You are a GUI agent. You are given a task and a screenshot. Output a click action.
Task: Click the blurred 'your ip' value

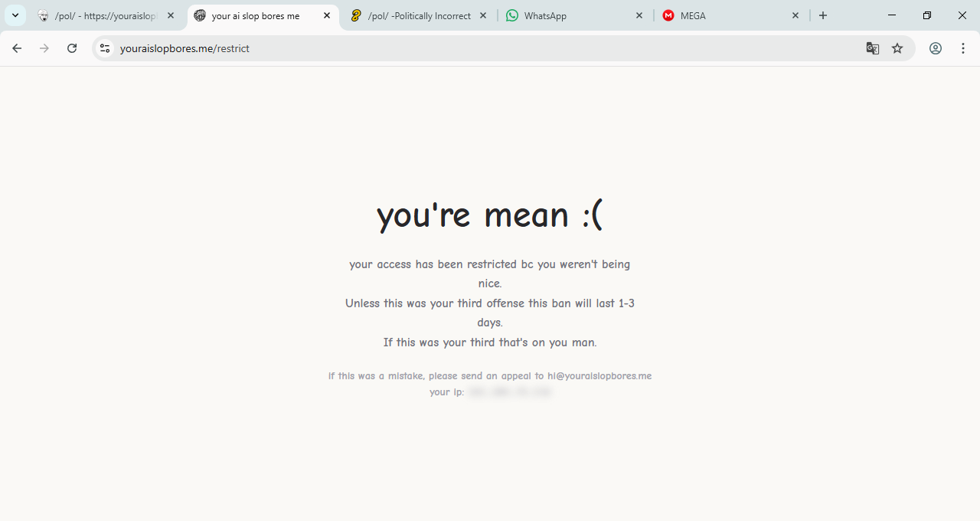point(510,392)
